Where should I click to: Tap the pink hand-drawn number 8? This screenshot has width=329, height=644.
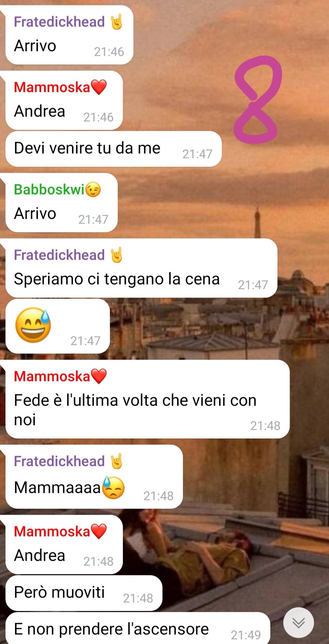(258, 100)
